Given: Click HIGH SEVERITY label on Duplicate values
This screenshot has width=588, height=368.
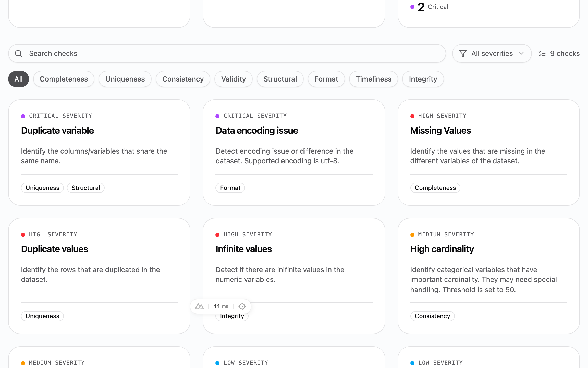Looking at the screenshot, I should pos(53,234).
